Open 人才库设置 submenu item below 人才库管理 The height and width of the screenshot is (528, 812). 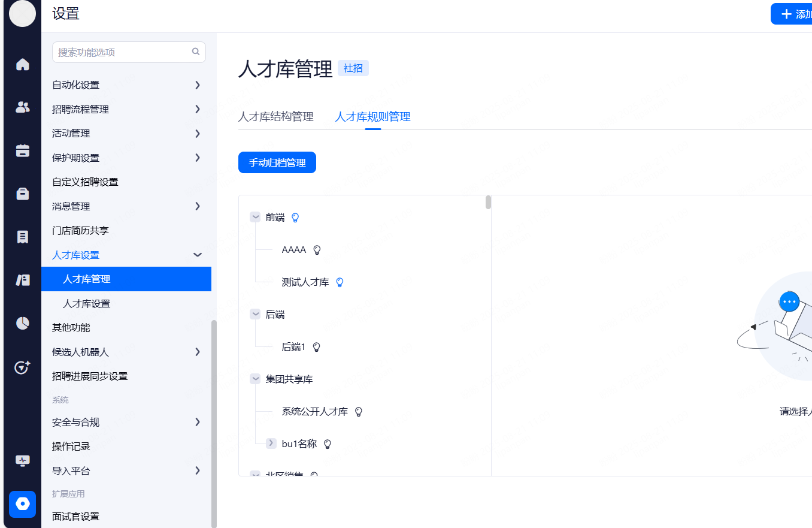point(87,304)
